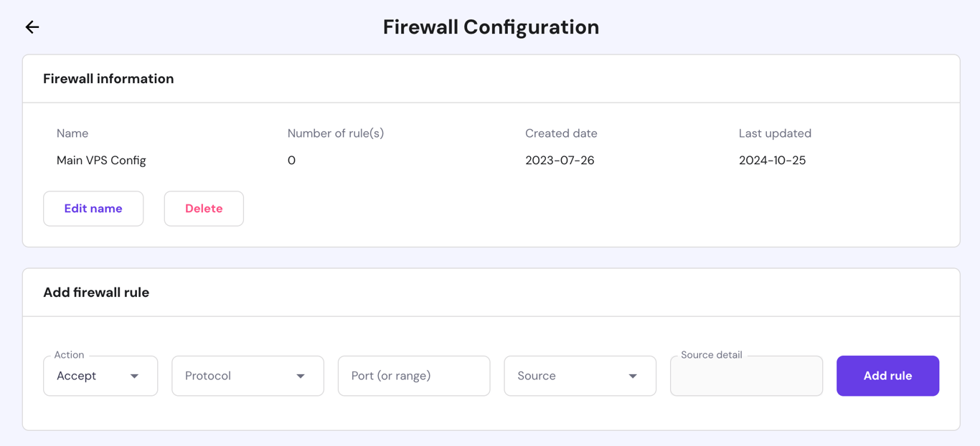Screen dimensions: 980x446
Task: Open the Protocol selector
Action: [x=248, y=375]
